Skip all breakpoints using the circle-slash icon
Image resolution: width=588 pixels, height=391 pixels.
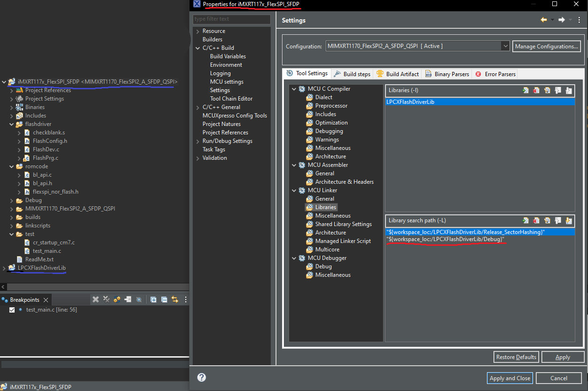138,299
